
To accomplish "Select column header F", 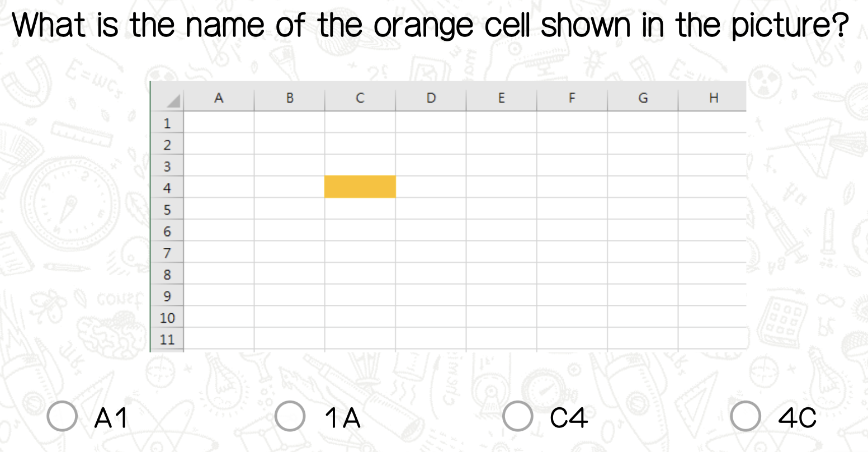I will (x=572, y=98).
